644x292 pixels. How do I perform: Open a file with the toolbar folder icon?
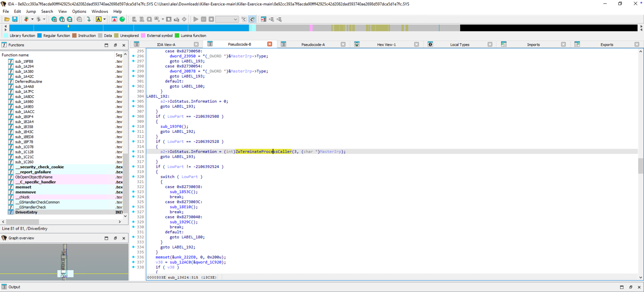[x=7, y=19]
